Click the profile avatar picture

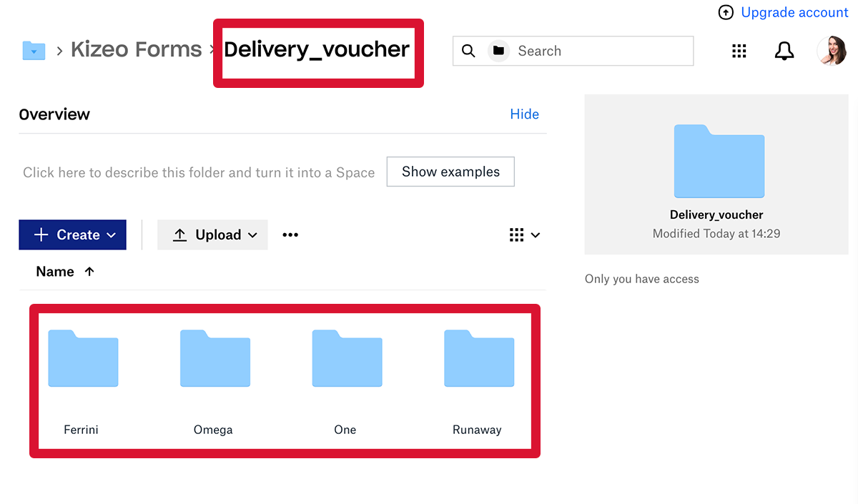(832, 50)
